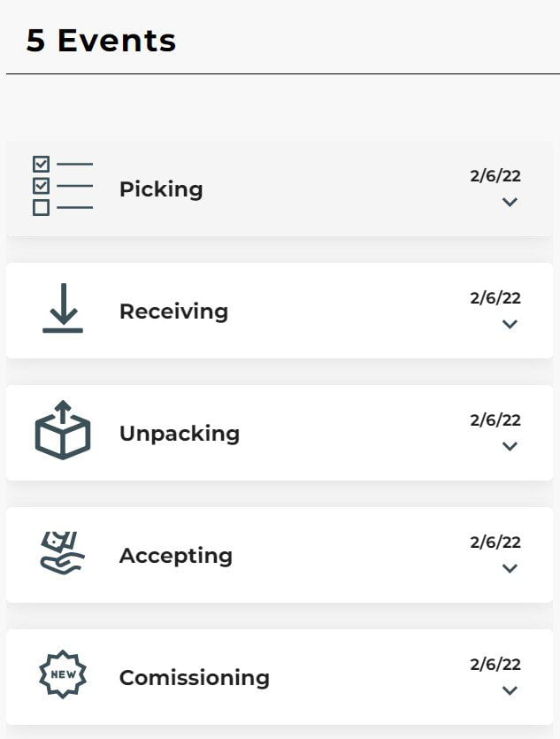Click the Accepting hand icon

click(62, 553)
